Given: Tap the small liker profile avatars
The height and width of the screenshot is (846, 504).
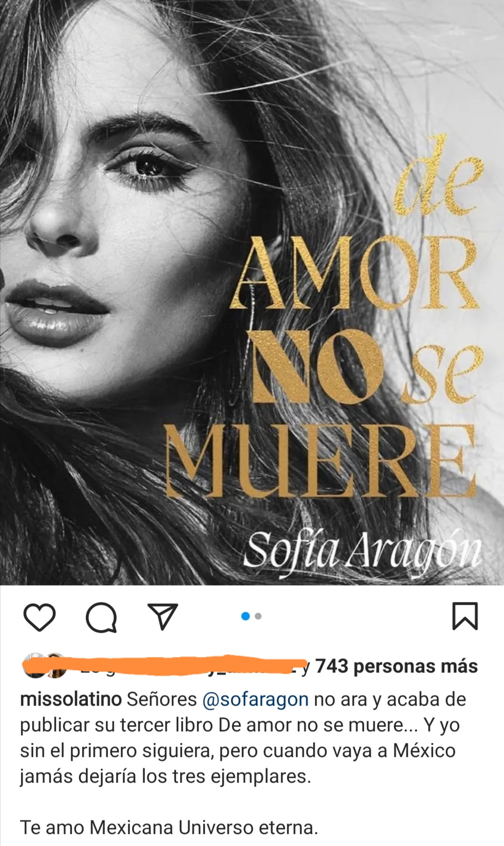Looking at the screenshot, I should pos(45,666).
